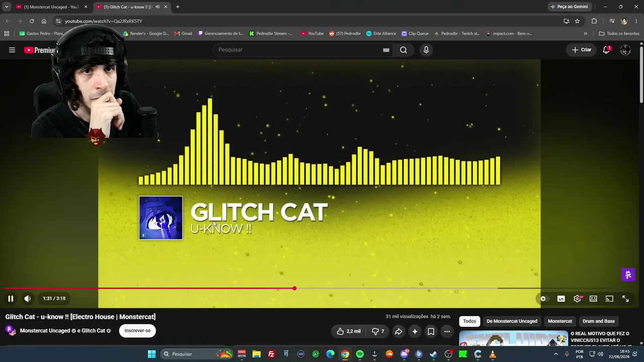Open FileZilla from the taskbar
The width and height of the screenshot is (644, 362).
(271, 354)
